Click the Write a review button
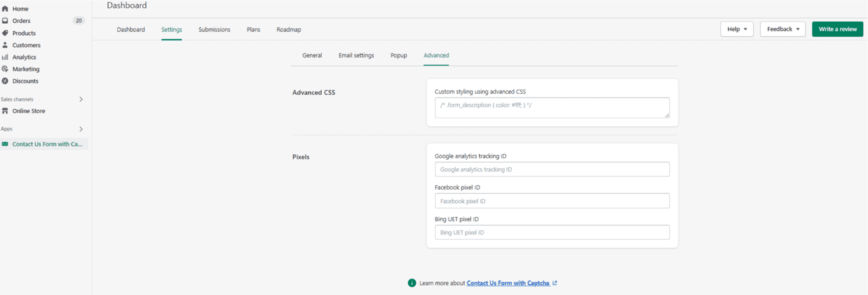This screenshot has width=868, height=295. 837,29
